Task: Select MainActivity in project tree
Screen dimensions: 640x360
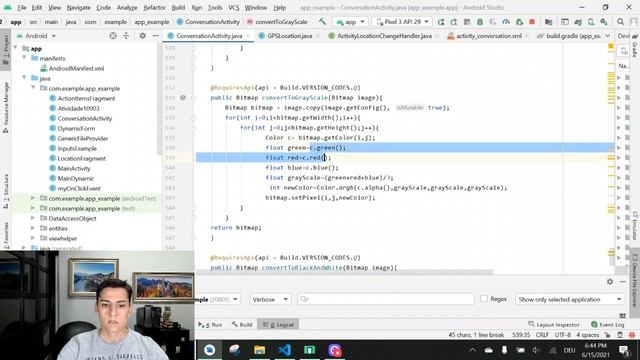Action: click(x=73, y=168)
